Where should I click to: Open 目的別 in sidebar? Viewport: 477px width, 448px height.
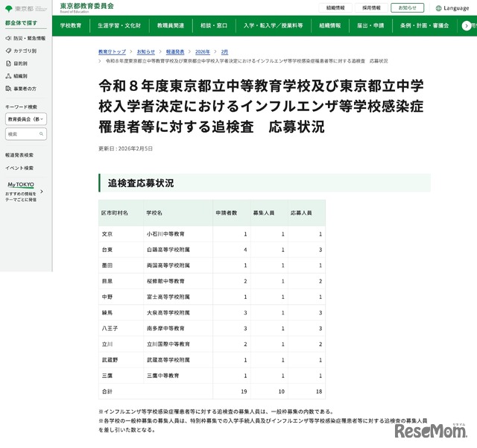click(x=20, y=63)
